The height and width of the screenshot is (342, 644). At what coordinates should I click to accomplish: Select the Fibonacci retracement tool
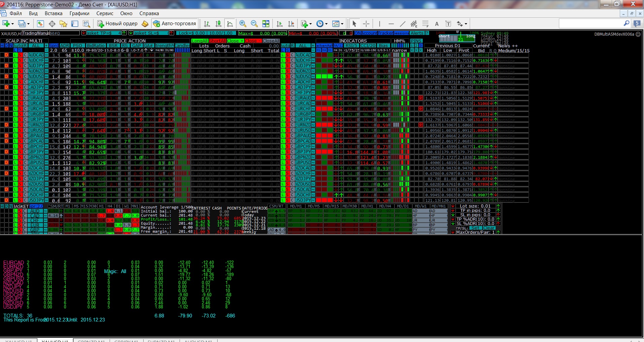click(x=425, y=24)
